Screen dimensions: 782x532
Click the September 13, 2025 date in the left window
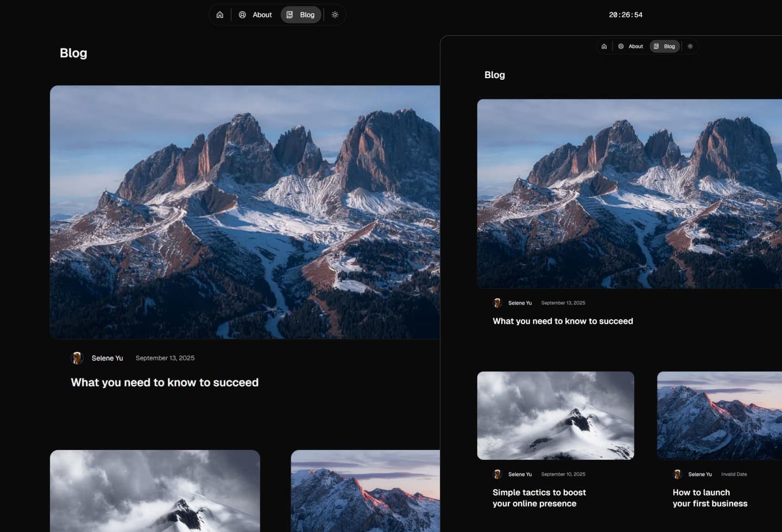165,358
